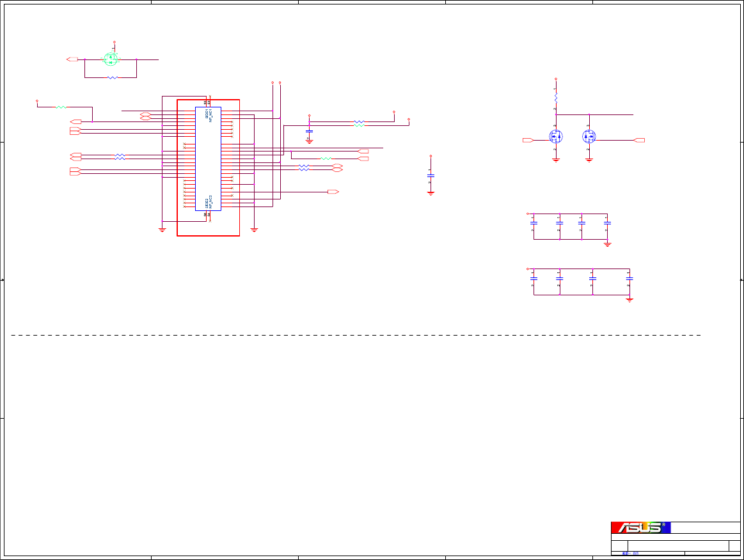Click the power node above the pull-up resistor
Image resolution: width=744 pixels, height=560 pixels.
(x=556, y=79)
